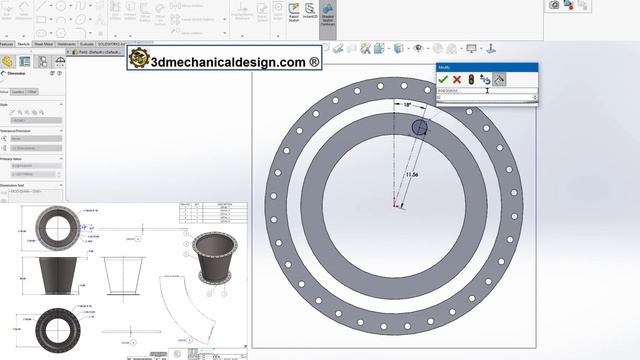Click the Hide/Show Items eye icon
Screen dimensions: 640x360
click(418, 49)
